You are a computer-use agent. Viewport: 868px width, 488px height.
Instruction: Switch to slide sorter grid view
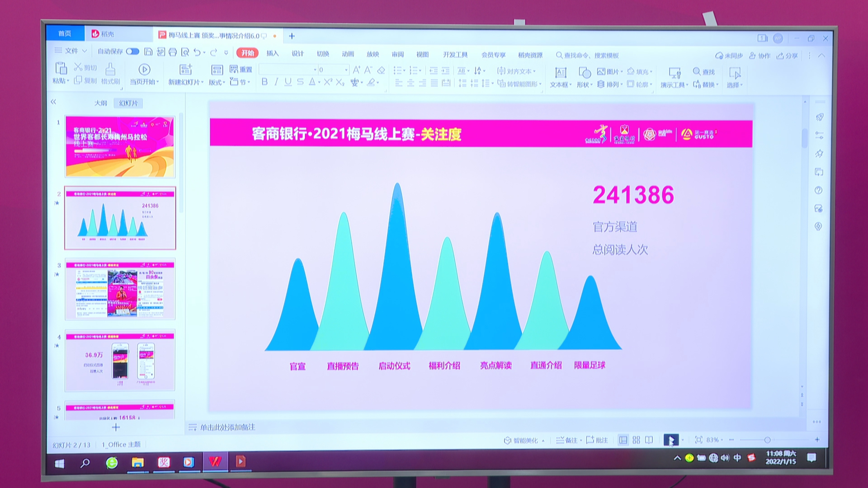tap(636, 440)
